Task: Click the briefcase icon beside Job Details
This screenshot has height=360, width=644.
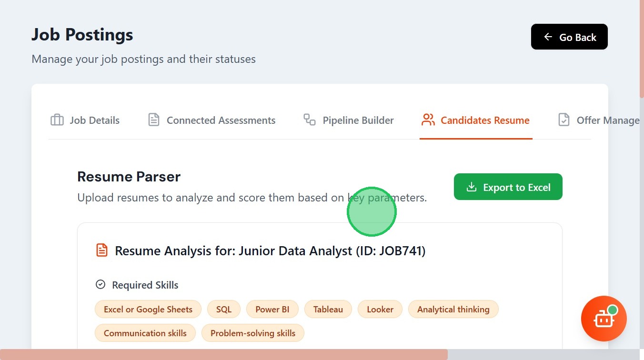Action: 57,120
